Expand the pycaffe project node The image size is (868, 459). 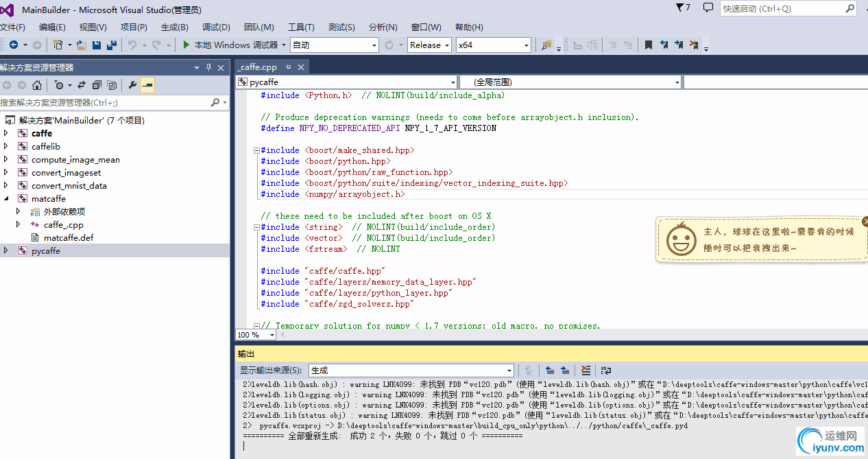pos(6,251)
